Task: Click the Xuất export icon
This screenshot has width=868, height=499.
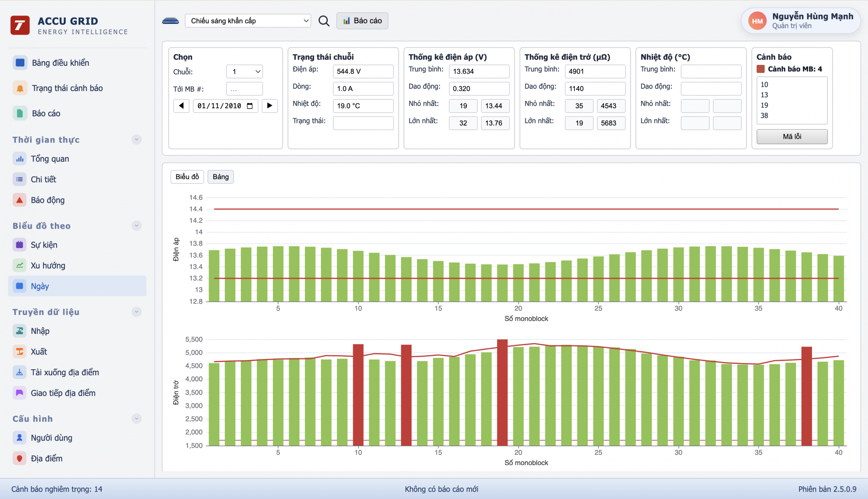Action: coord(20,351)
